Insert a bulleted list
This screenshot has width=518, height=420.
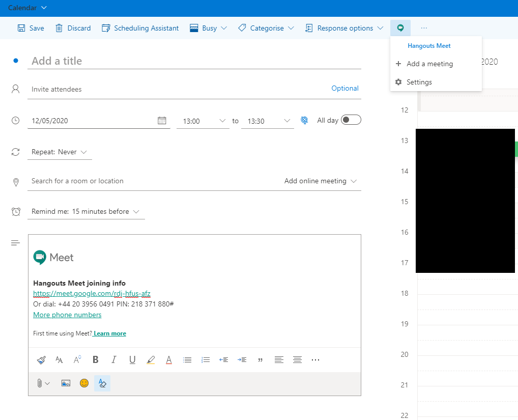(187, 360)
